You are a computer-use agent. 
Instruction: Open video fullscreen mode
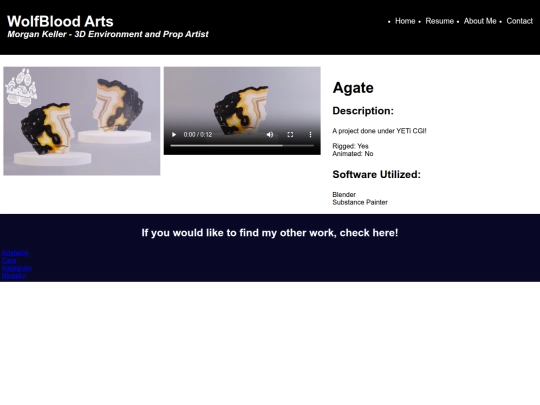[x=290, y=135]
